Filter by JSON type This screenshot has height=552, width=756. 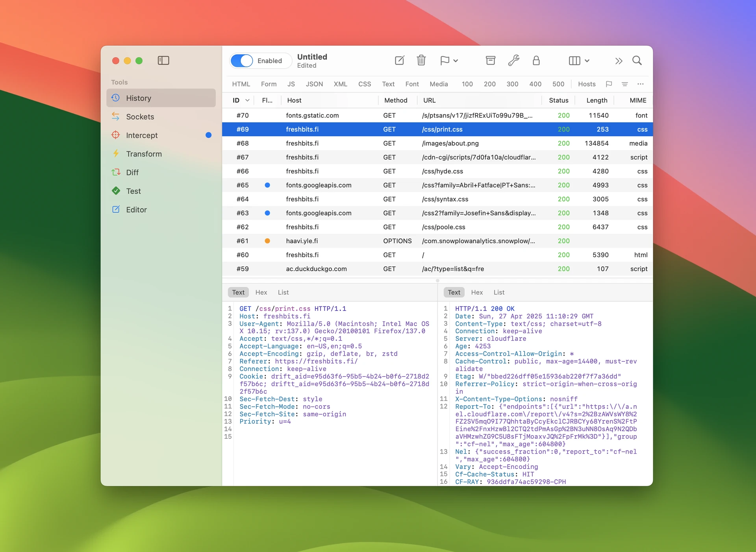(x=314, y=84)
